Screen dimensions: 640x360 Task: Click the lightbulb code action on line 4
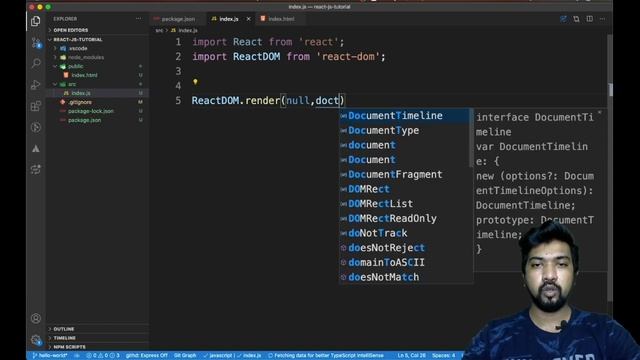coord(195,82)
